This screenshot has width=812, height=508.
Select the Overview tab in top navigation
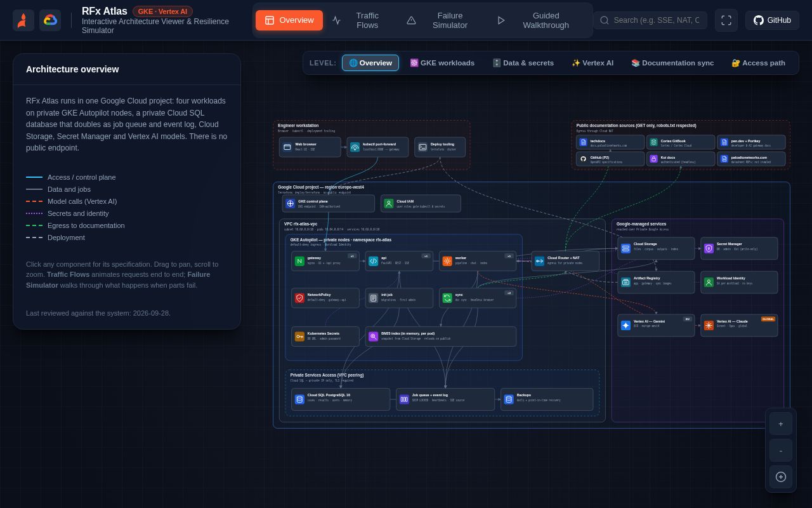[289, 20]
